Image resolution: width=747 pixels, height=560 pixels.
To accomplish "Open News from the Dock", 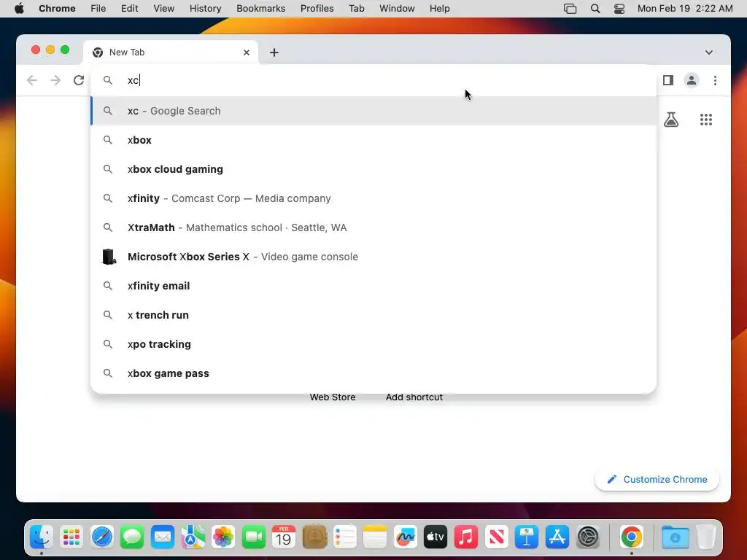I will click(x=496, y=537).
